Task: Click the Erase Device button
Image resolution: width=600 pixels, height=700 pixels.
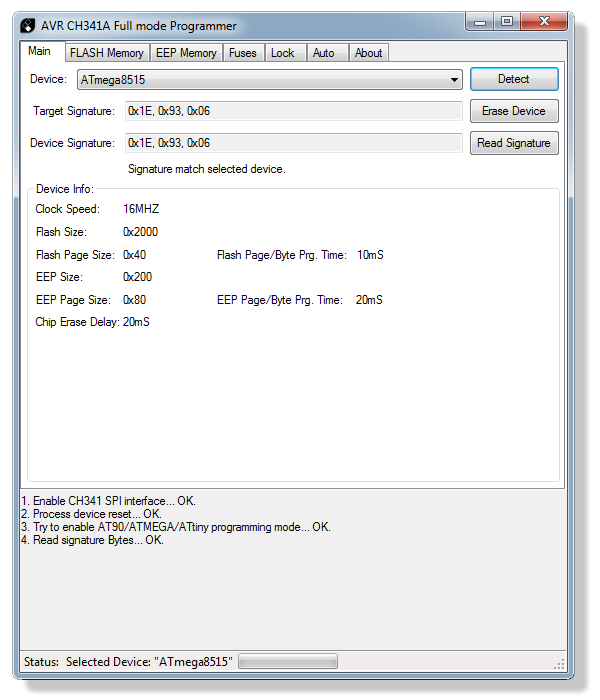Action: [x=514, y=111]
